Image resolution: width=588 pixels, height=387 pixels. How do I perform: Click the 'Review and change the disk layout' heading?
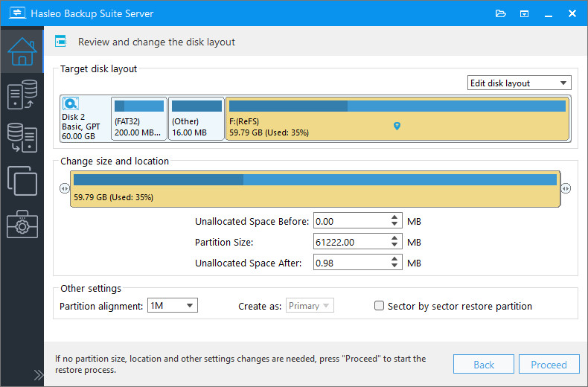click(156, 42)
